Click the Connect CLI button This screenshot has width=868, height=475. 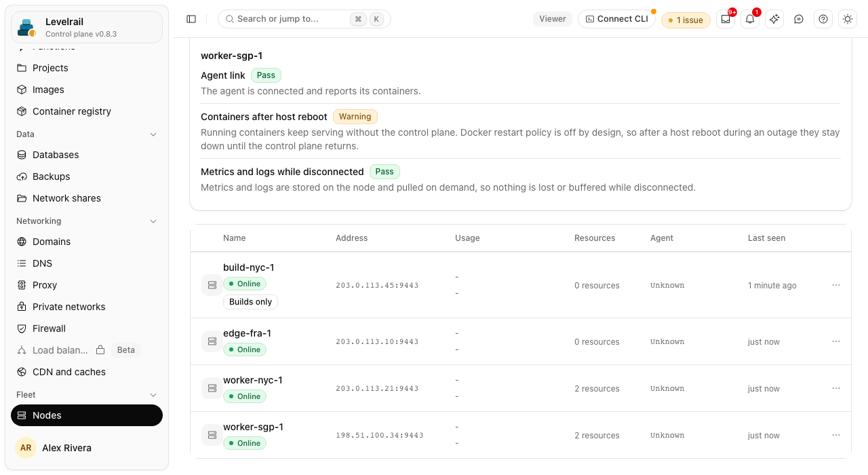pyautogui.click(x=616, y=19)
